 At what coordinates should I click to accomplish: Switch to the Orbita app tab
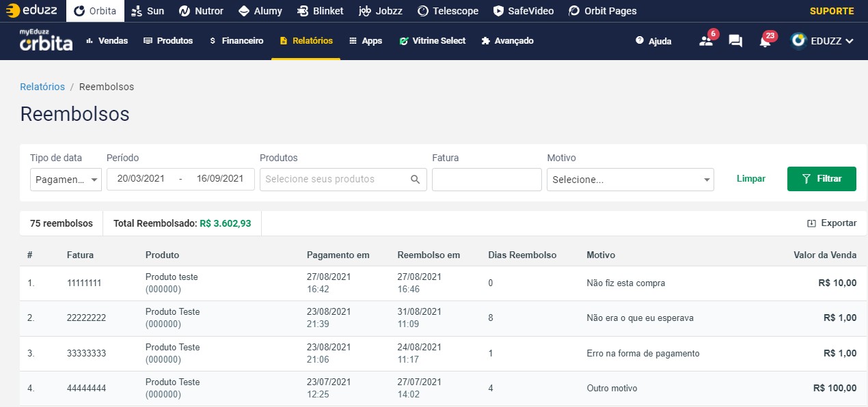click(95, 11)
